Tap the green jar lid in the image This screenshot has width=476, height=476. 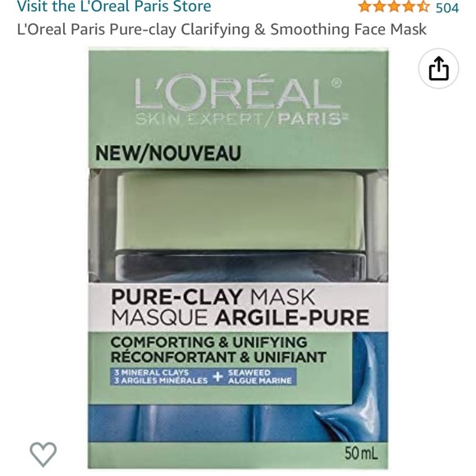pos(240,211)
